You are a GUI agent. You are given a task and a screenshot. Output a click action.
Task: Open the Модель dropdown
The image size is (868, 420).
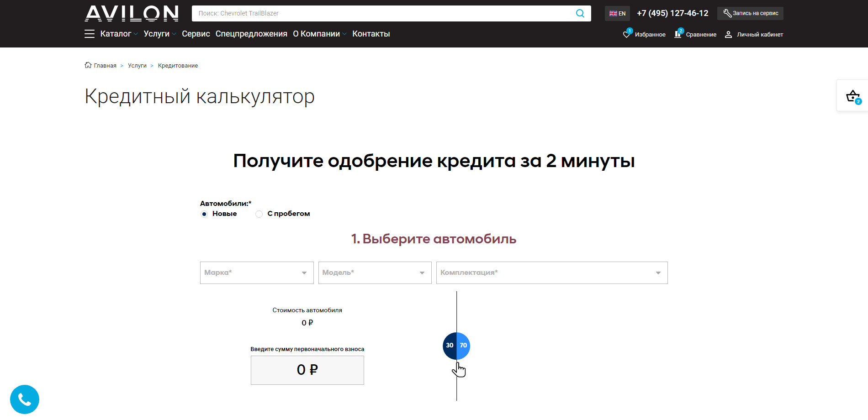pos(375,273)
